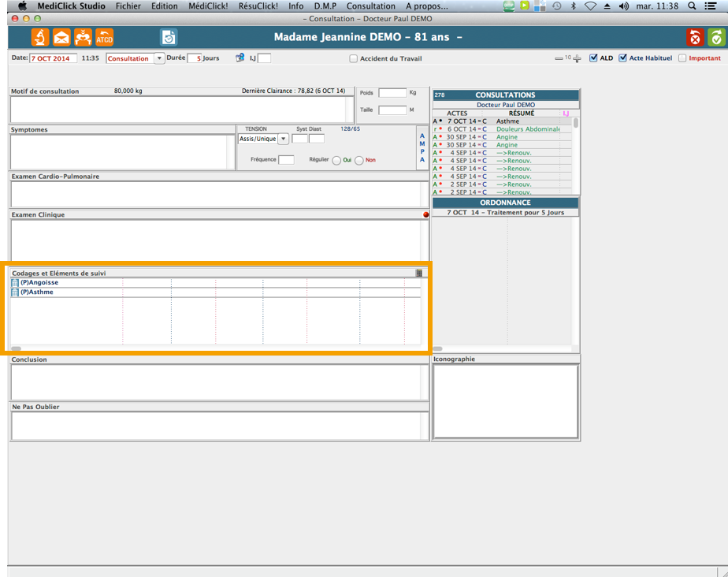Uncheck the ALD checkbox
Viewport: 728px width, 577px height.
coord(593,58)
